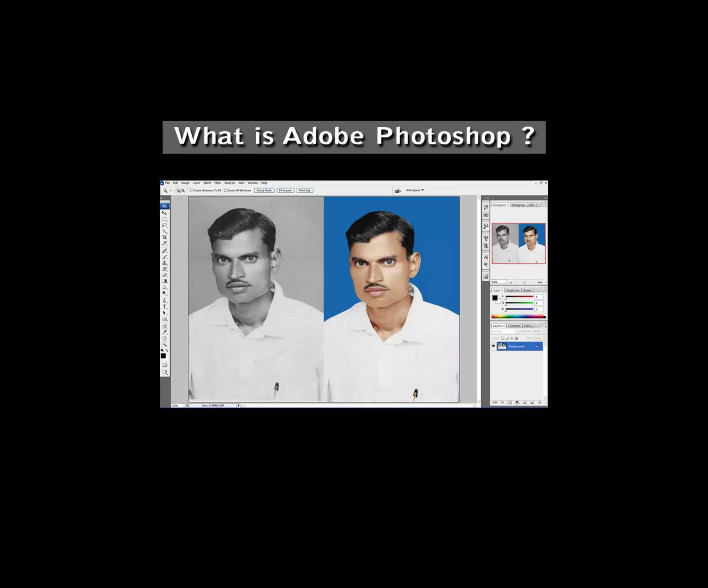Open the Filter menu

pyautogui.click(x=218, y=183)
